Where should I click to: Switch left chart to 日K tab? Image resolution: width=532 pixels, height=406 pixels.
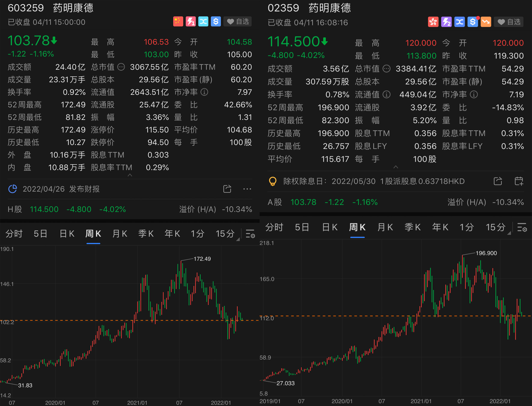pos(67,234)
